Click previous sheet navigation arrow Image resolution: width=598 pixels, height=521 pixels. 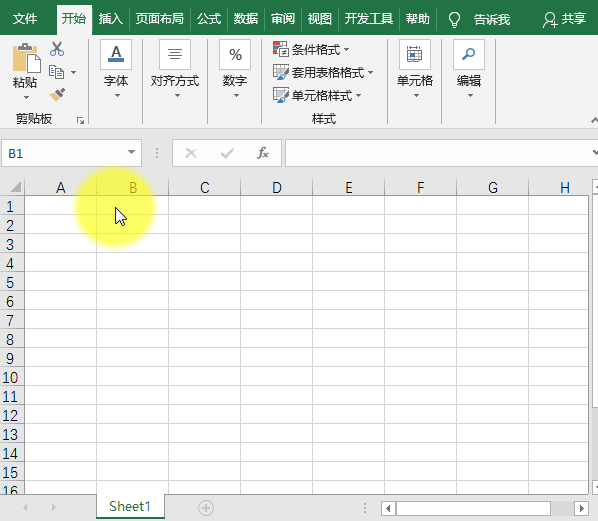tap(25, 508)
